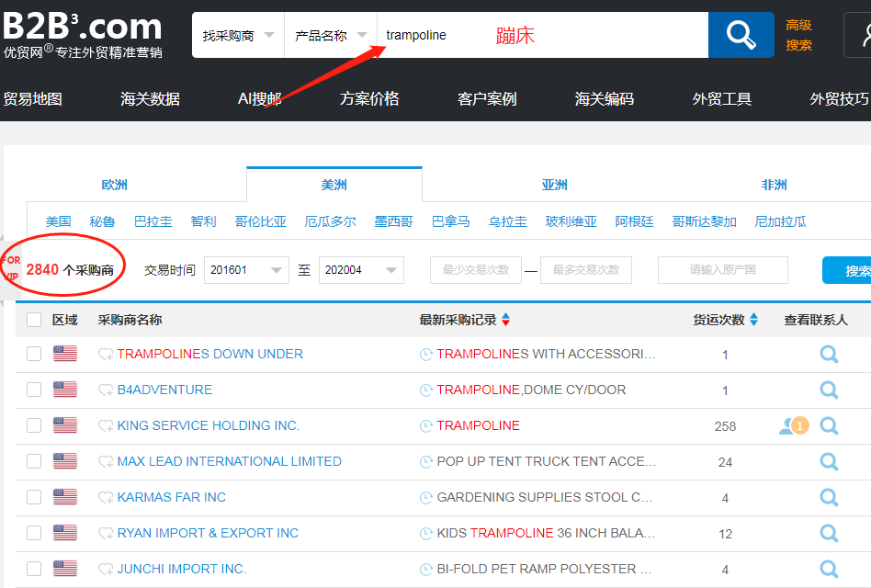Image resolution: width=871 pixels, height=588 pixels.
Task: Filter by country 美国
Action: (58, 221)
